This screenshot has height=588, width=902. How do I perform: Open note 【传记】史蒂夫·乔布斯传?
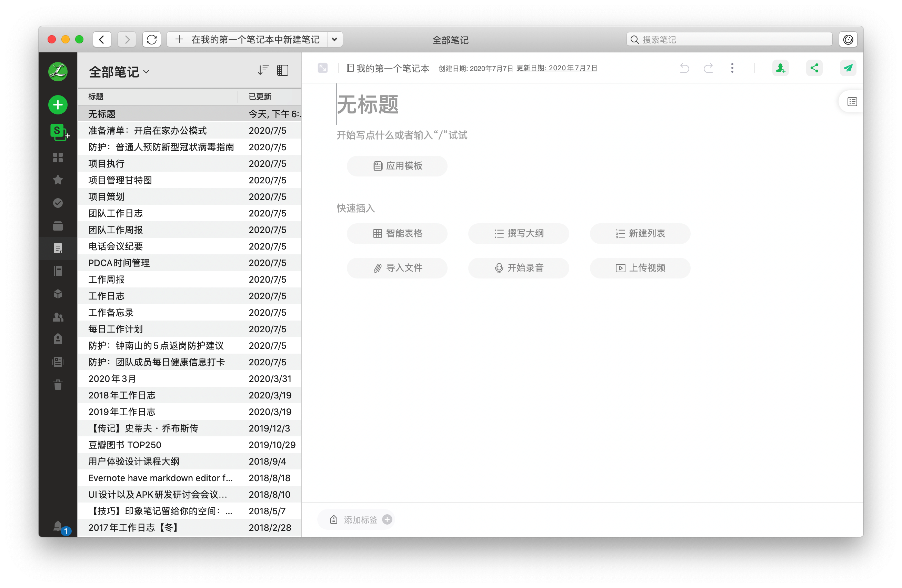coord(190,428)
